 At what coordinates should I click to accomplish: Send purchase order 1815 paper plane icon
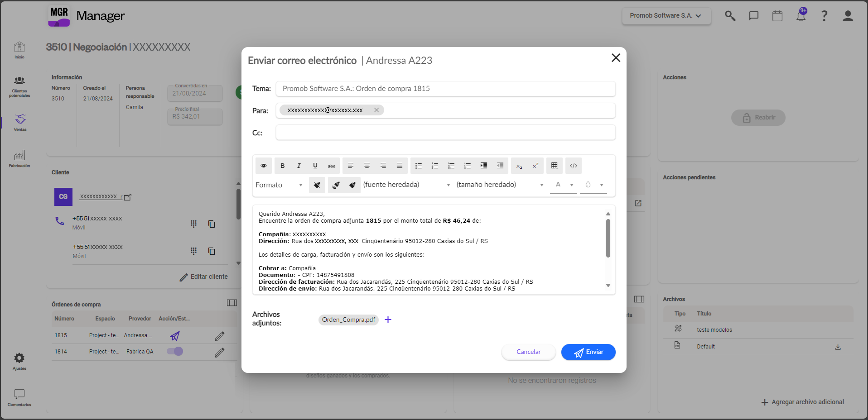pyautogui.click(x=175, y=336)
